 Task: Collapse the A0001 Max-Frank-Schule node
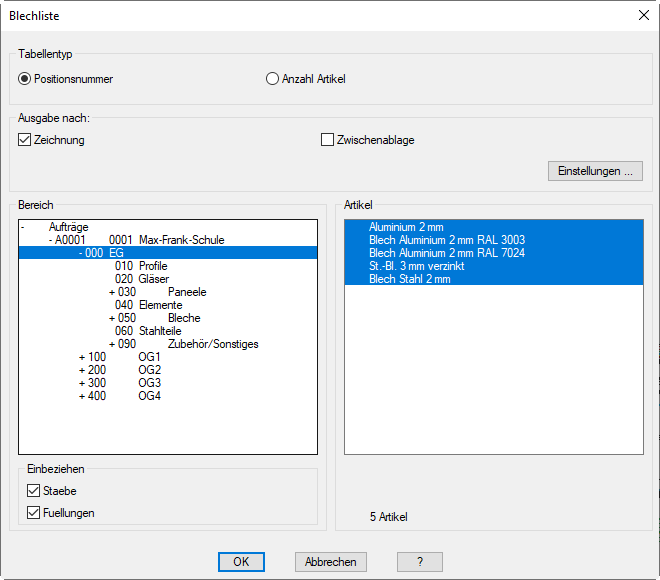pyautogui.click(x=51, y=240)
